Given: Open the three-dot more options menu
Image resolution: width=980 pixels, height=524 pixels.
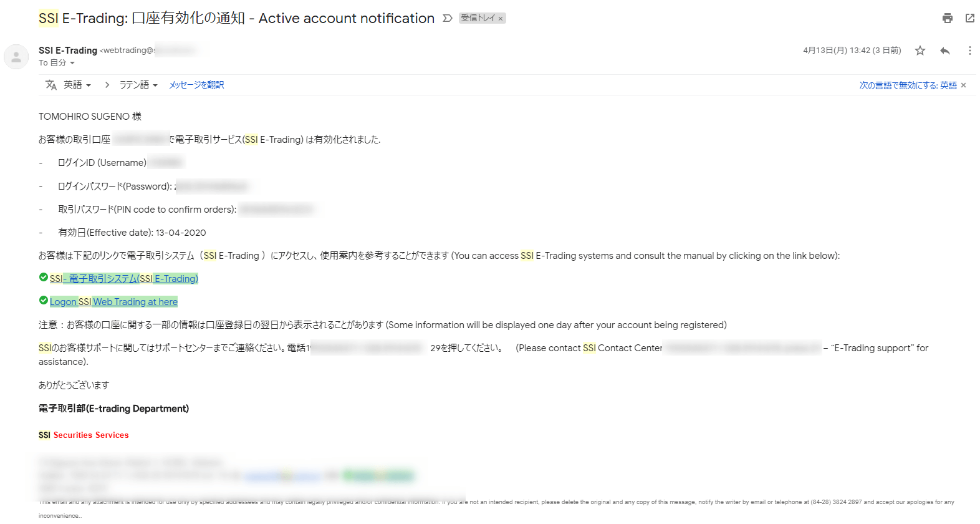Looking at the screenshot, I should point(969,51).
